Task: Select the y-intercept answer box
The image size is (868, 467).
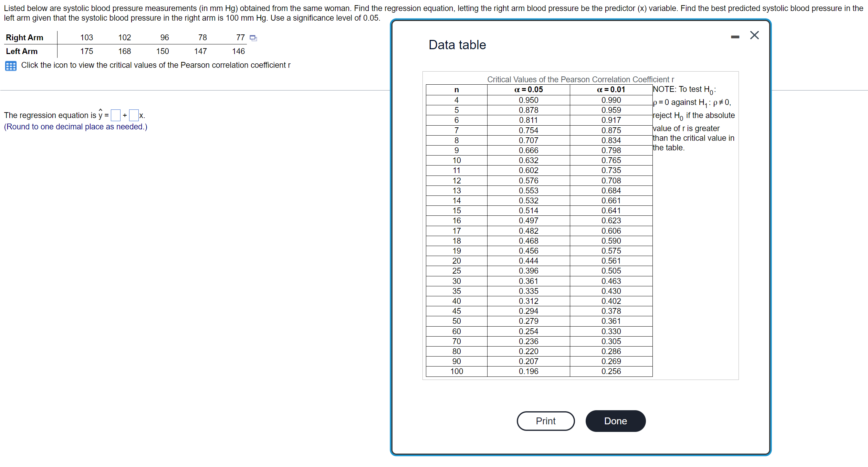Action: click(x=115, y=115)
